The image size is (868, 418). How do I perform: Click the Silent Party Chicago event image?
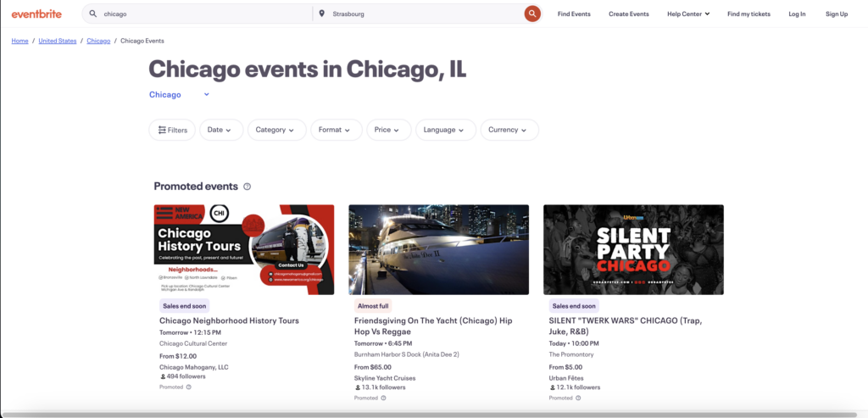(x=634, y=249)
